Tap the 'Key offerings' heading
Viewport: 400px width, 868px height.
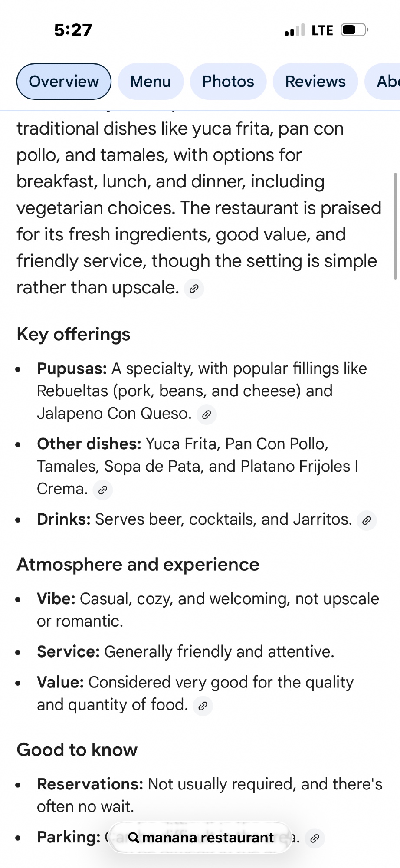point(73,334)
